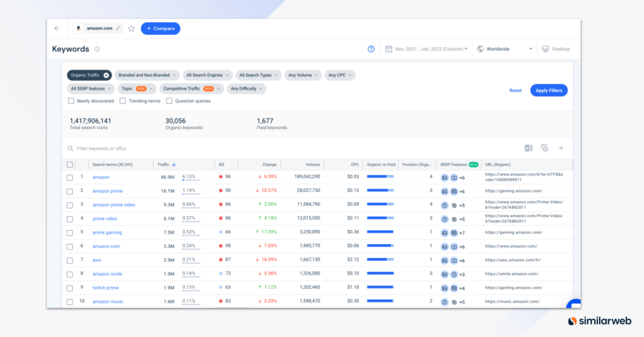Image resolution: width=644 pixels, height=337 pixels.
Task: Click the pencil edit icon beside amazon.com
Action: [118, 28]
